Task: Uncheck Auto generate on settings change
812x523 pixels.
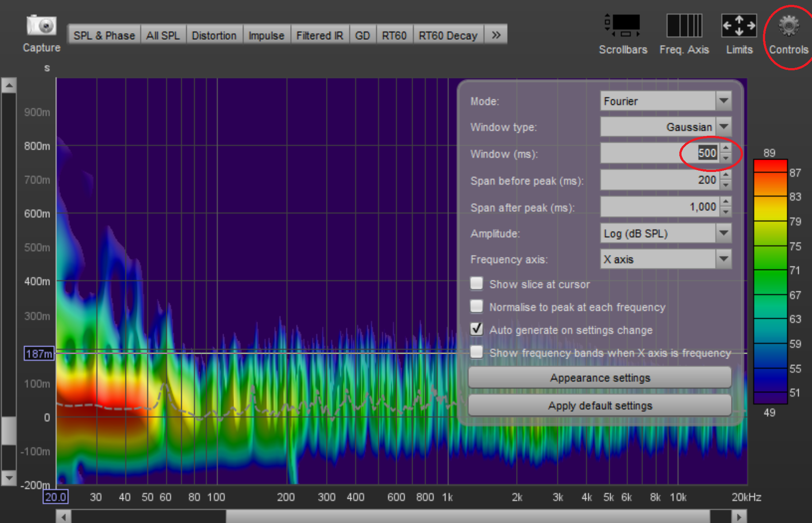Action: point(477,329)
